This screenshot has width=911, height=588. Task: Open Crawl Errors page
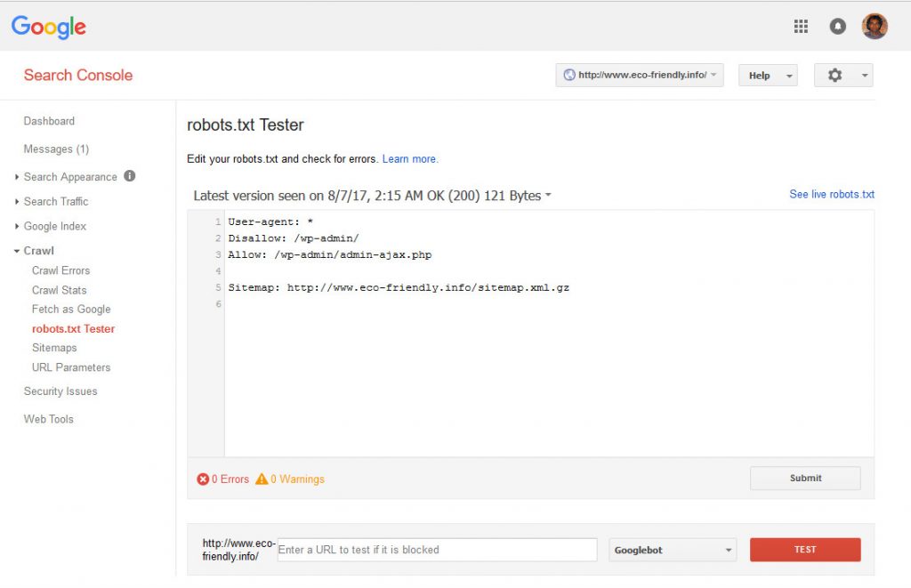click(x=61, y=270)
